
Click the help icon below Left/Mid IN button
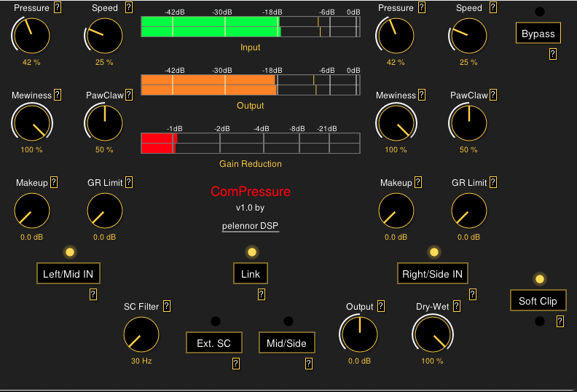(x=93, y=294)
